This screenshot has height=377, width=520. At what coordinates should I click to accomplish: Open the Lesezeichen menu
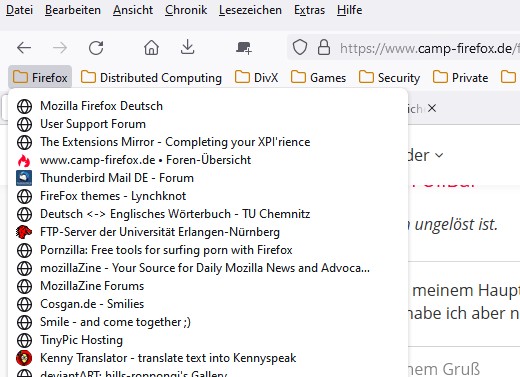pos(250,10)
